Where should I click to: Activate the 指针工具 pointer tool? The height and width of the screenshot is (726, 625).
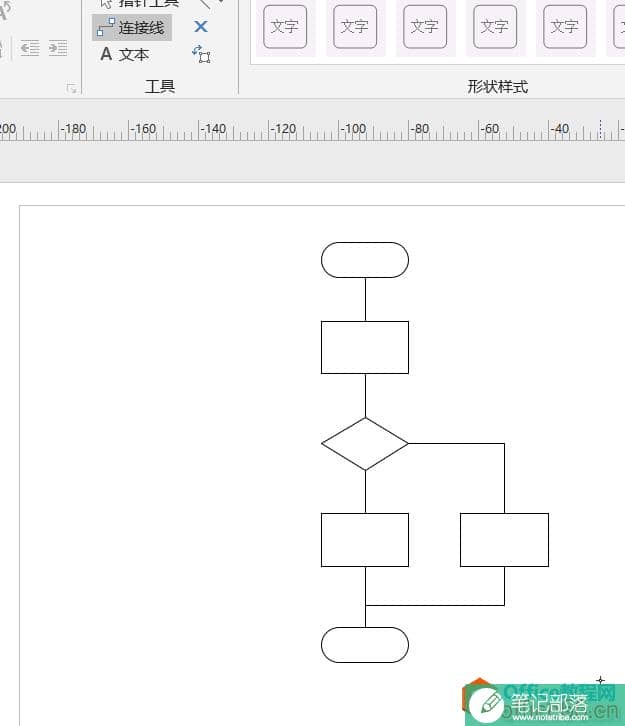coord(139,4)
